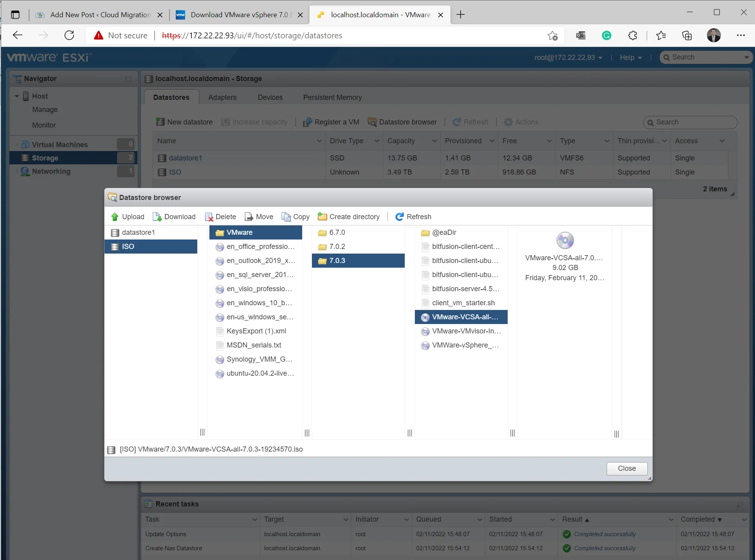Click the New datastore icon
This screenshot has height=560, width=755.
[x=160, y=122]
